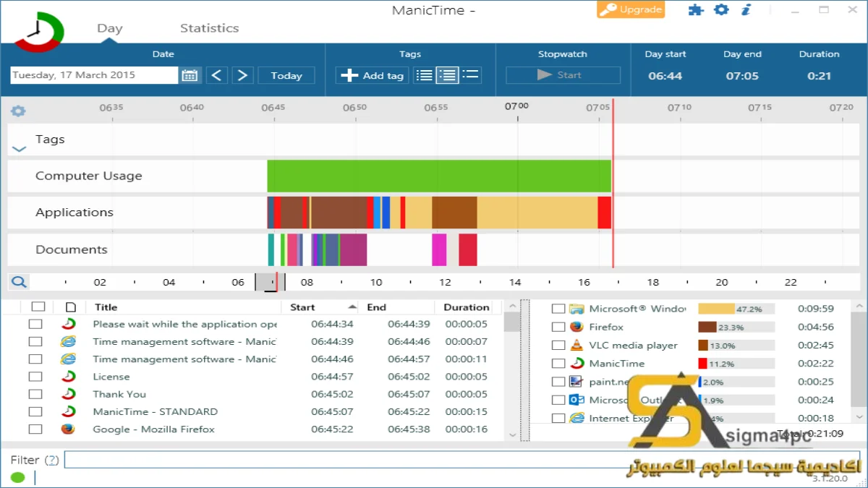This screenshot has width=868, height=488.
Task: Click the green Computer Usage bar
Action: [439, 176]
